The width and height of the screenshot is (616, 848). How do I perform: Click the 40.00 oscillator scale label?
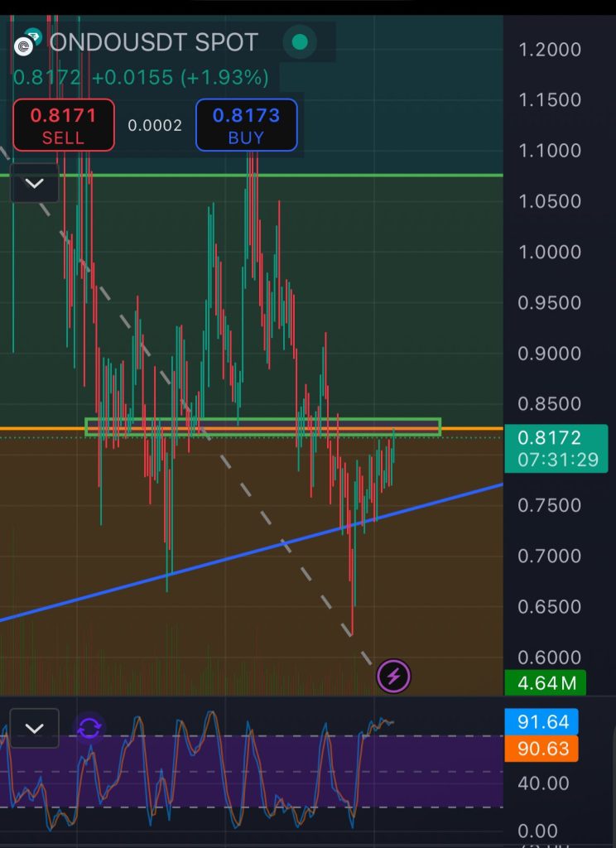click(543, 783)
